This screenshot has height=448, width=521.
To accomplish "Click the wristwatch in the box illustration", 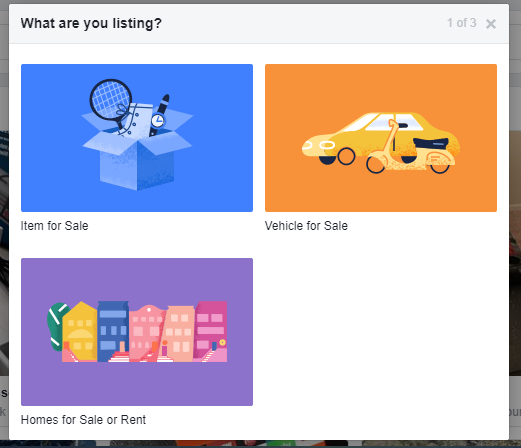I will [159, 115].
